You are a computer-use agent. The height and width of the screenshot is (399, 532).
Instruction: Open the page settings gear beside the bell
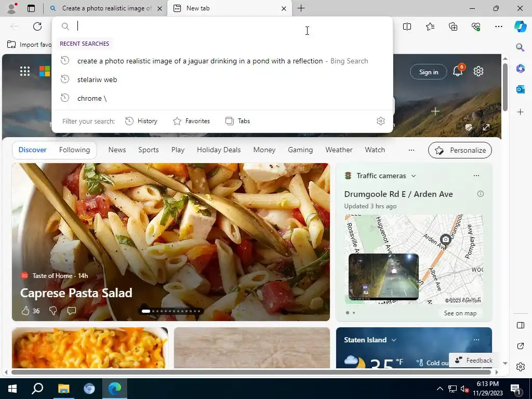478,71
